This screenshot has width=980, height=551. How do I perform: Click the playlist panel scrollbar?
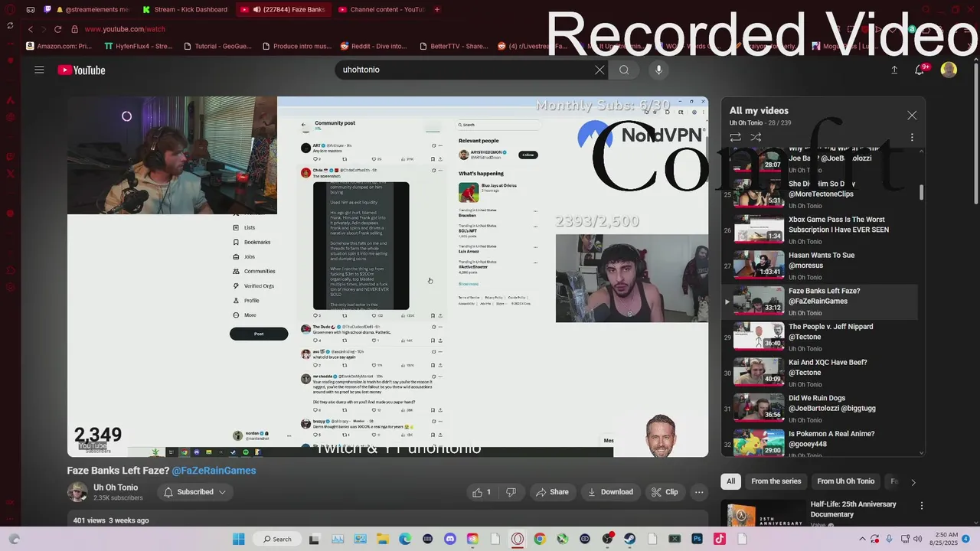(922, 191)
